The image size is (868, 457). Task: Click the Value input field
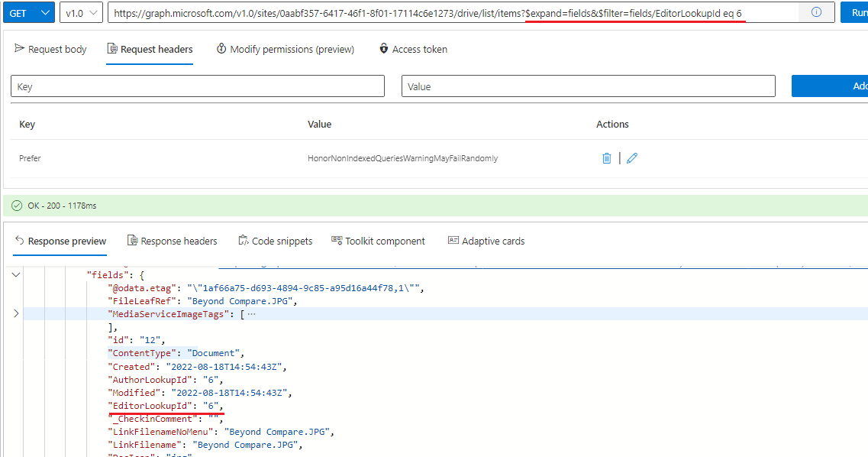588,86
